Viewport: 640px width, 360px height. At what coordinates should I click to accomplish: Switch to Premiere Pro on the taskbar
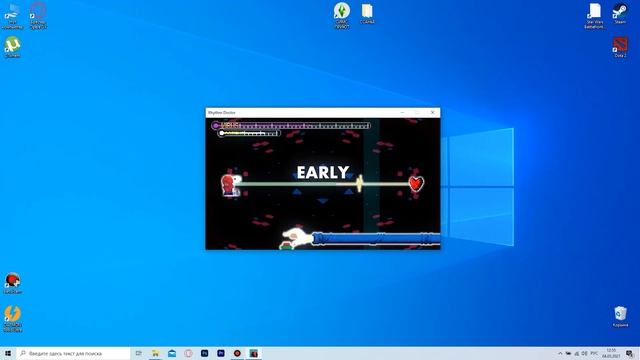click(221, 353)
